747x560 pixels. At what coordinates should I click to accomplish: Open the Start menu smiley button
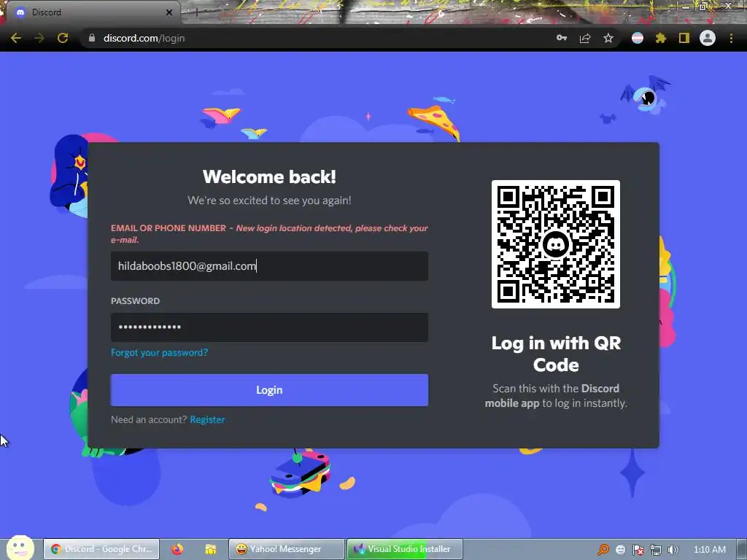[20, 548]
